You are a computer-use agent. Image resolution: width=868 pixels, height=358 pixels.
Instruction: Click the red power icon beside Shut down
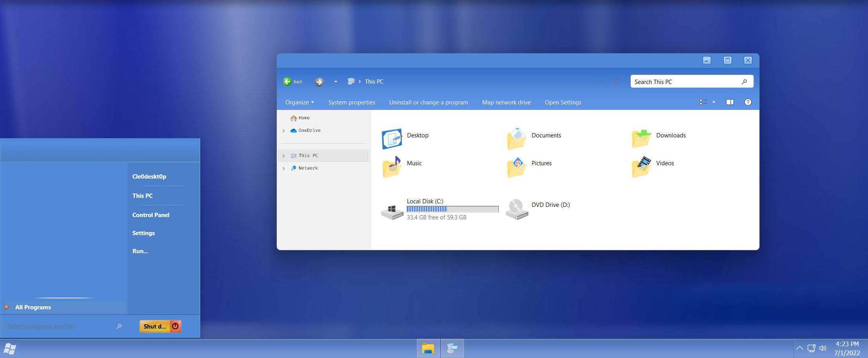pos(176,326)
